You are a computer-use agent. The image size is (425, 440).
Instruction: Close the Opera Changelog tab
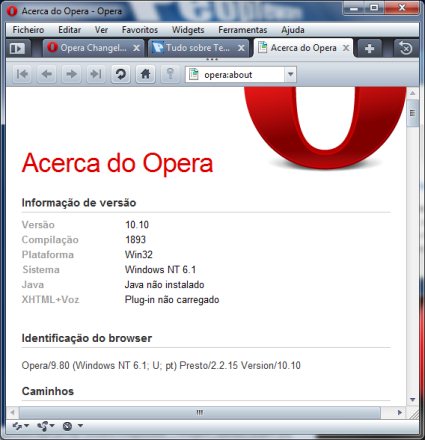click(x=136, y=48)
